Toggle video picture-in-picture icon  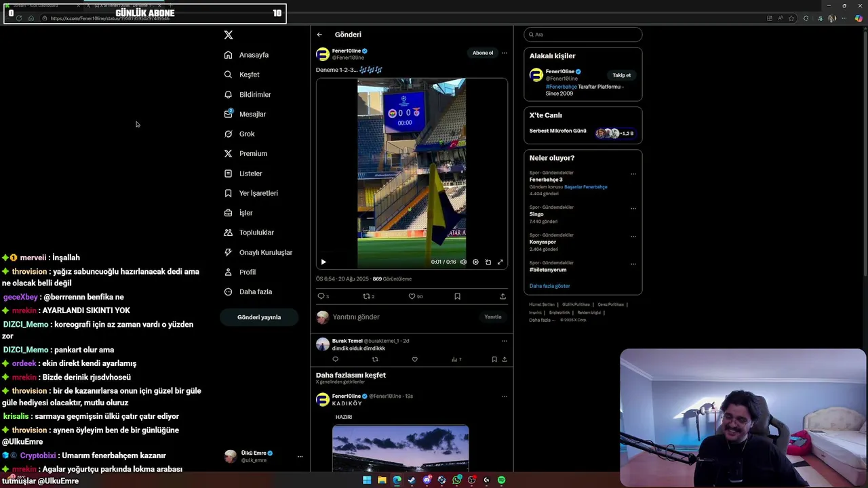488,262
